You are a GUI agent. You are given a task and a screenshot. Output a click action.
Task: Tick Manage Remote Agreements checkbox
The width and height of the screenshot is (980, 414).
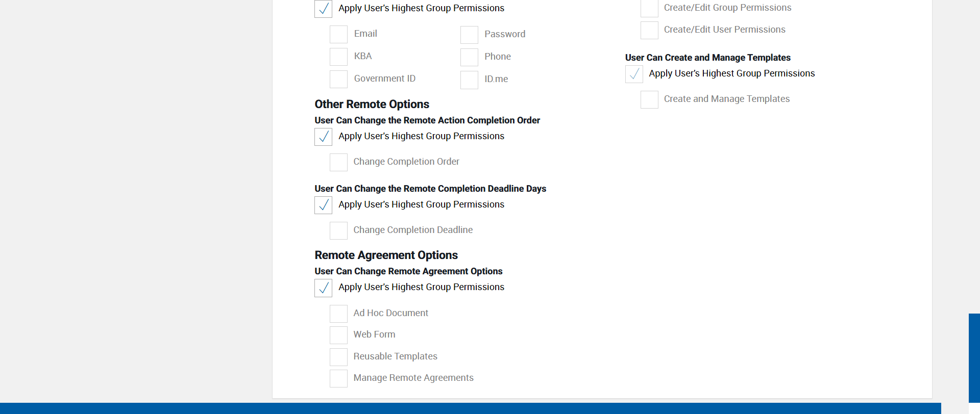(338, 378)
